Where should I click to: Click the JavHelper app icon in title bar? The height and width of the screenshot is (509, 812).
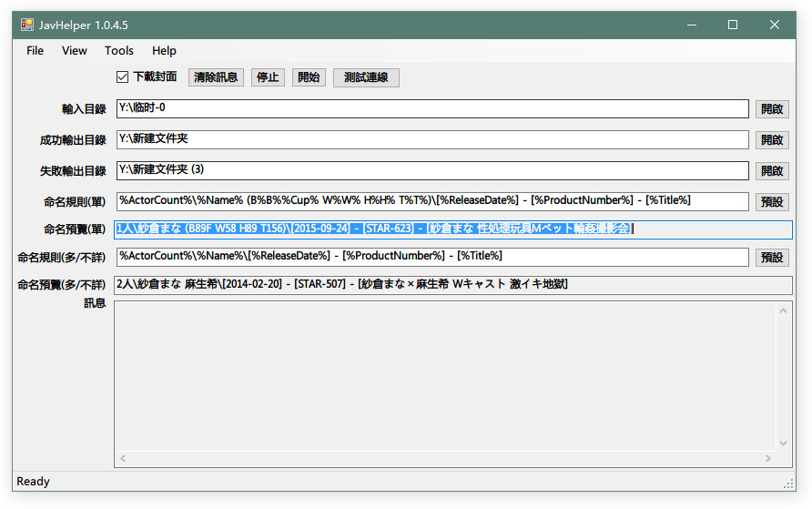coord(27,25)
